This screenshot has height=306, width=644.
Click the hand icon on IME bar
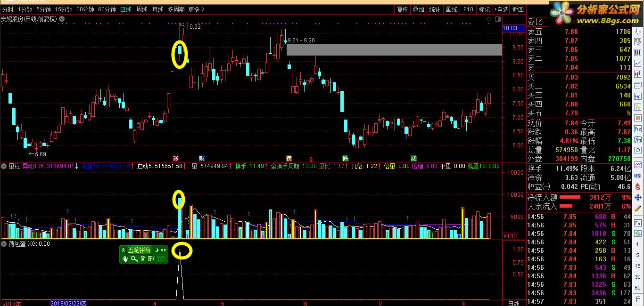pos(126,258)
